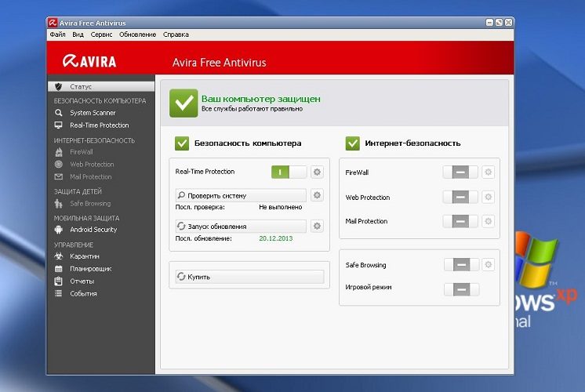Open Отчеты in the sidebar
This screenshot has width=585, height=392.
[x=82, y=281]
